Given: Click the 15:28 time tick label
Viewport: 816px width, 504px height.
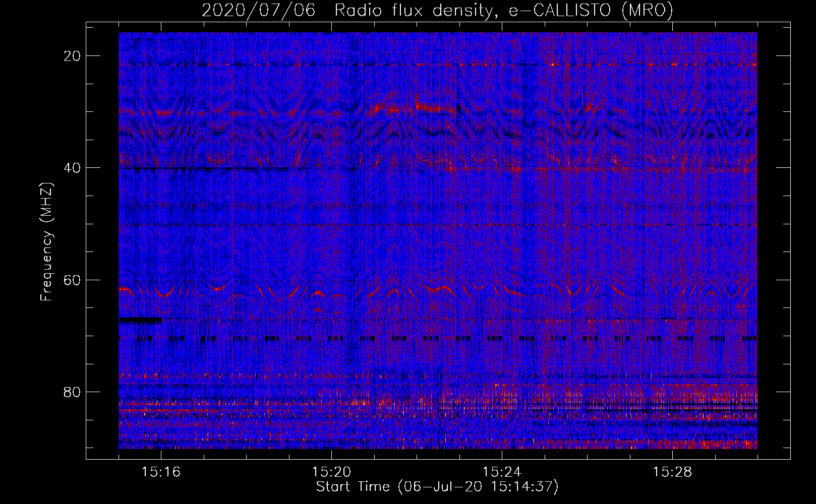Looking at the screenshot, I should (x=672, y=472).
